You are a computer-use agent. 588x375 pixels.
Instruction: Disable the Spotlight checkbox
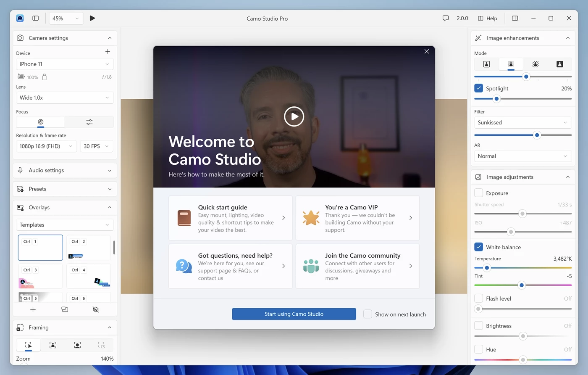pyautogui.click(x=478, y=88)
